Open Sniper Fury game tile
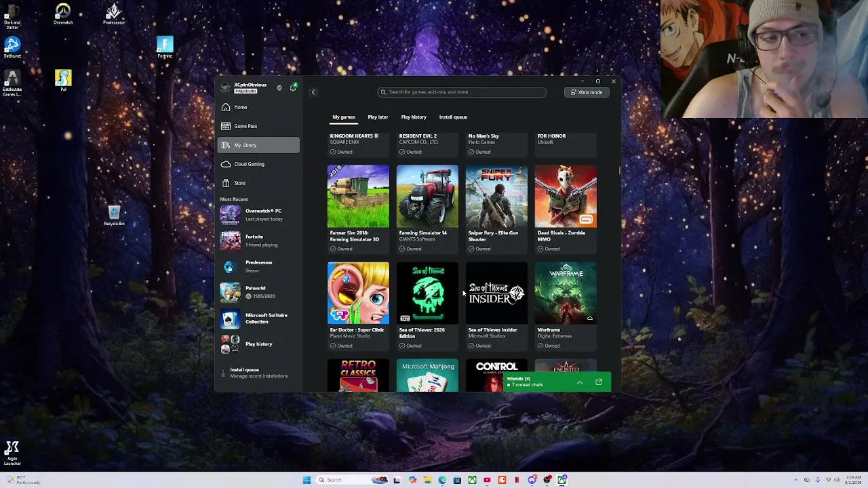The width and height of the screenshot is (868, 488). point(496,208)
